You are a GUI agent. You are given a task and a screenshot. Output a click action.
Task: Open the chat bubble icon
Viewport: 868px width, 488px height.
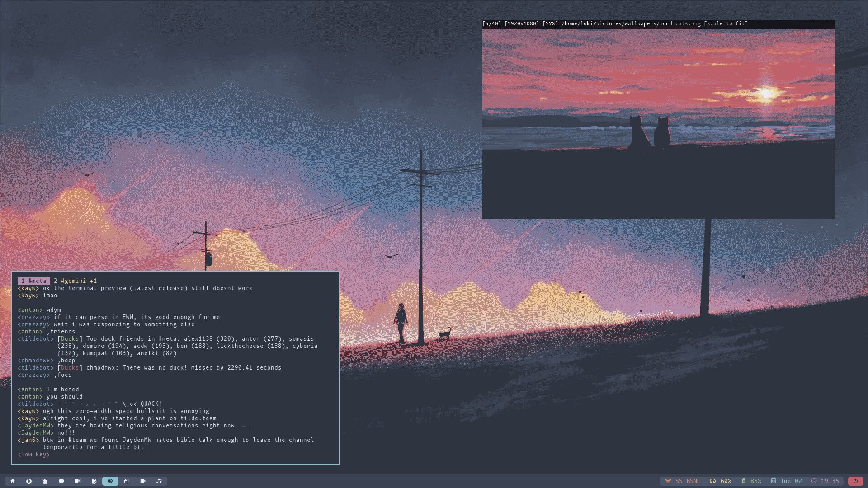[x=61, y=481]
